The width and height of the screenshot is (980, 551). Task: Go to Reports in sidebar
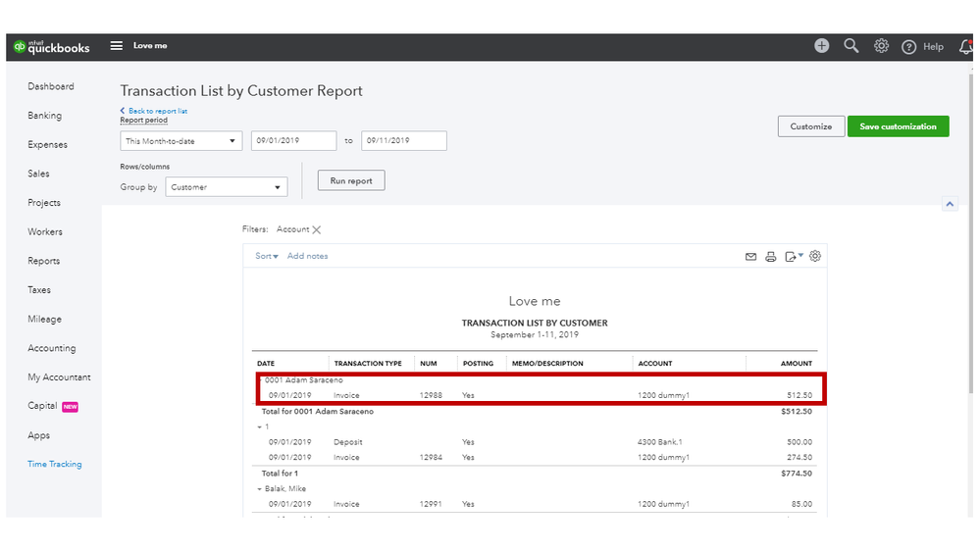[44, 261]
